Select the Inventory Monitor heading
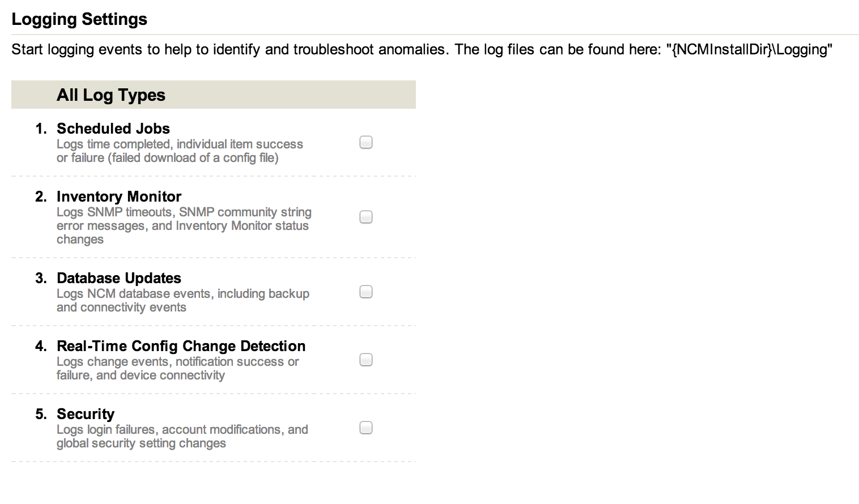Screen dimensions: 859x504 tap(119, 197)
